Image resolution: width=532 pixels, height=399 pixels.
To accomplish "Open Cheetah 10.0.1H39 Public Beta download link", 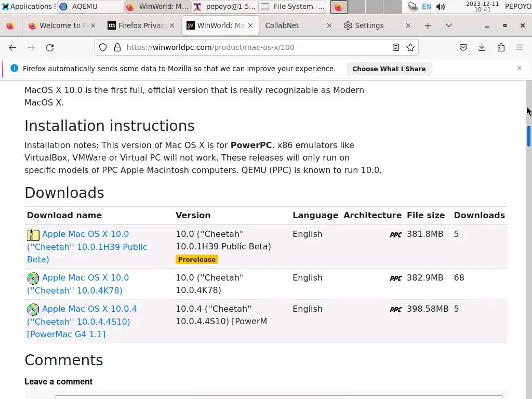I will coord(87,247).
